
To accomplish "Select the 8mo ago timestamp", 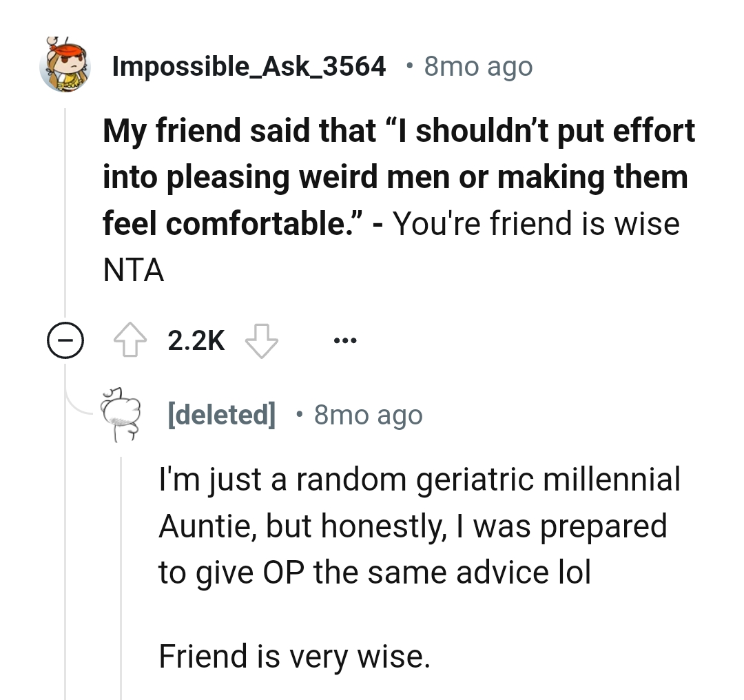I will pos(476,65).
